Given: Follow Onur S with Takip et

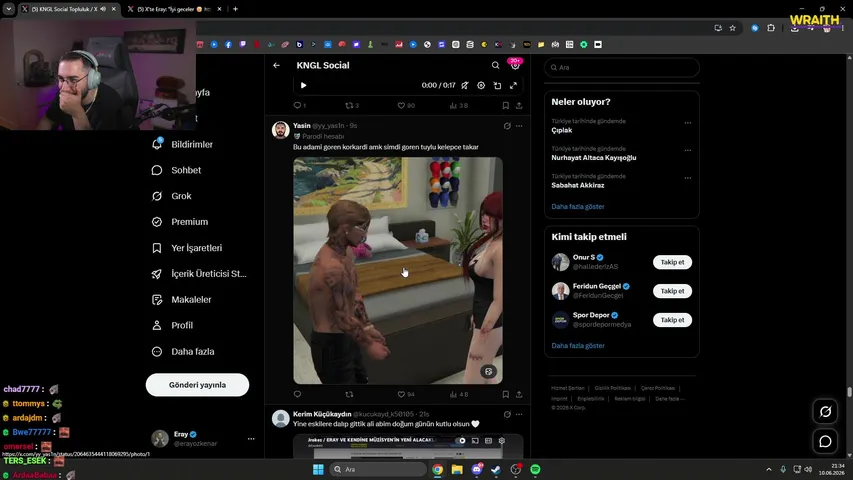Looking at the screenshot, I should tap(672, 262).
